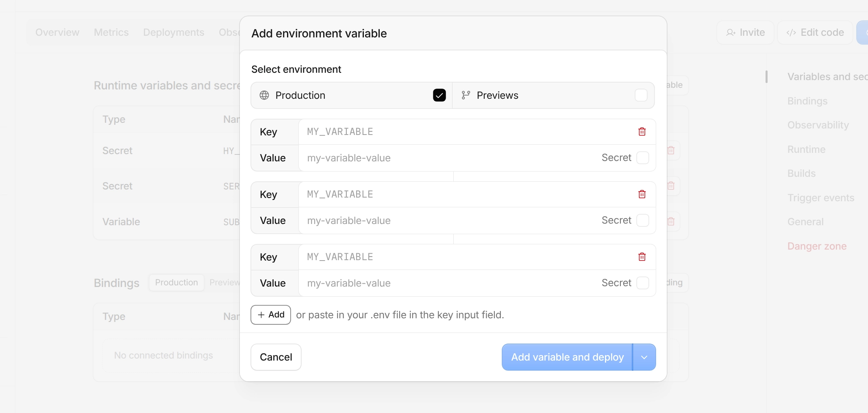Click "No connected bindings" text
This screenshot has height=413, width=868.
(x=163, y=355)
